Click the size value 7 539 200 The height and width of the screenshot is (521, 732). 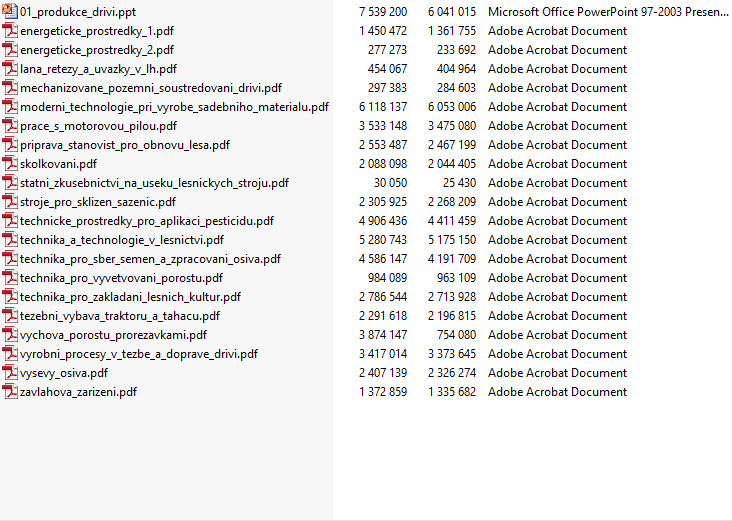click(383, 12)
